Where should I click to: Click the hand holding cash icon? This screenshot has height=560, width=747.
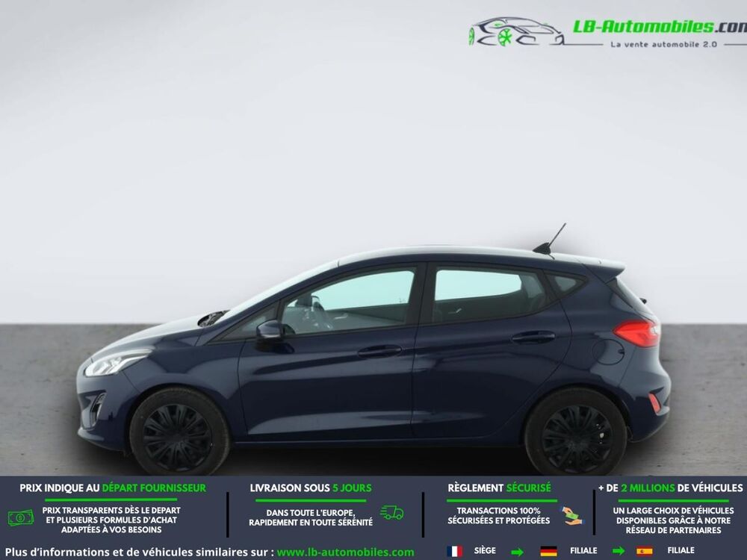[571, 516]
